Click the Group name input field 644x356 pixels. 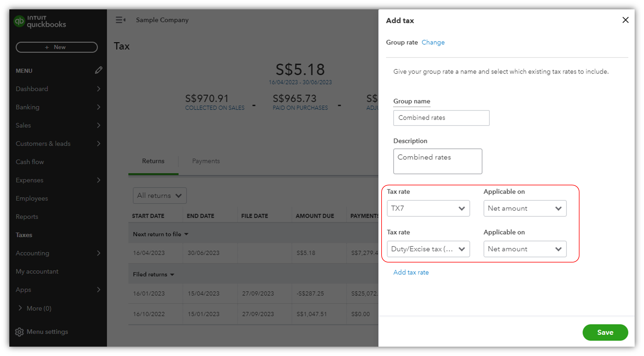point(441,118)
